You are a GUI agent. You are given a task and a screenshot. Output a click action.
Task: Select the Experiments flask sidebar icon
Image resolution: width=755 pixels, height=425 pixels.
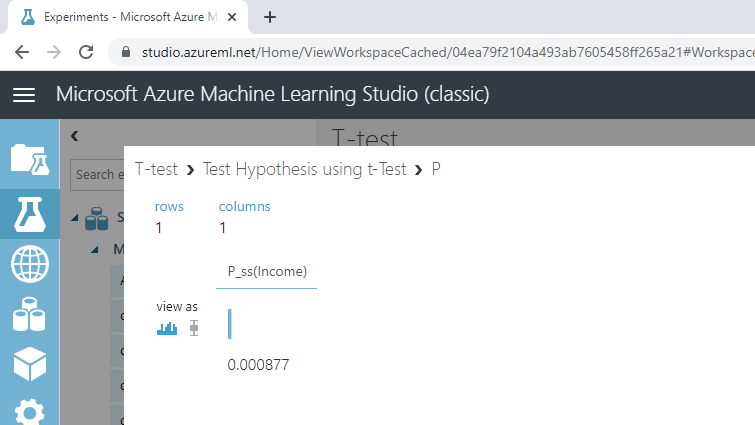coord(30,214)
